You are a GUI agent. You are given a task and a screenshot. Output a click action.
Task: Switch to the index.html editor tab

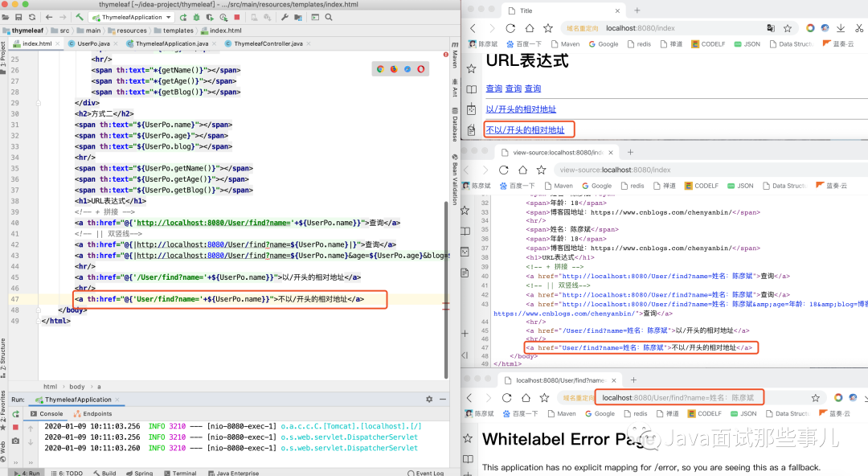(x=37, y=43)
